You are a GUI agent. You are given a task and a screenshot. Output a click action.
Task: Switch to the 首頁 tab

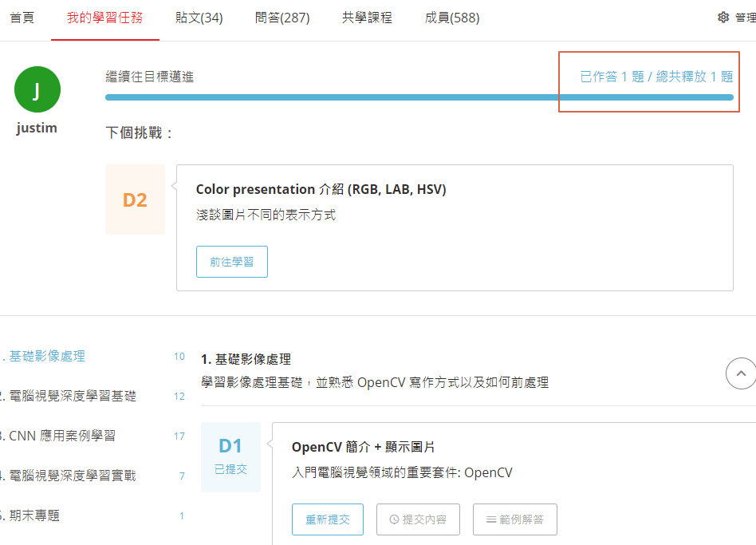point(22,18)
